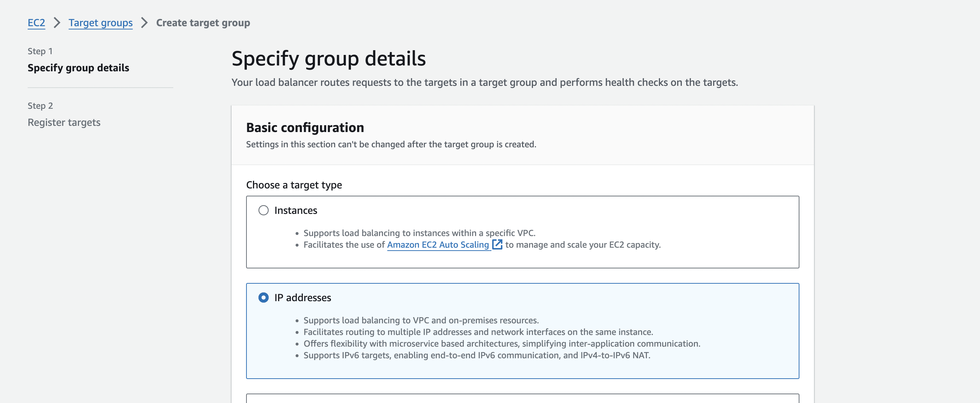Click the EC2 breadcrumb link
The height and width of the screenshot is (403, 980).
(x=36, y=23)
